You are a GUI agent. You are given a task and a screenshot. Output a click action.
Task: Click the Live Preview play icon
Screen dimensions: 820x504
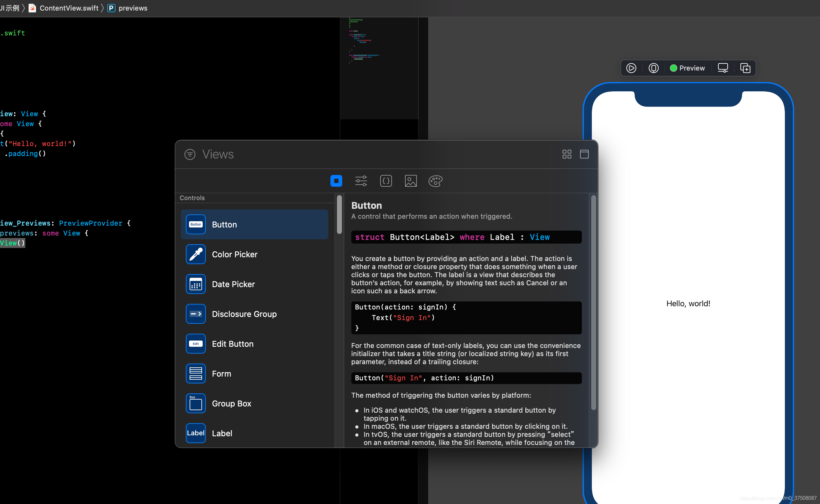[631, 68]
